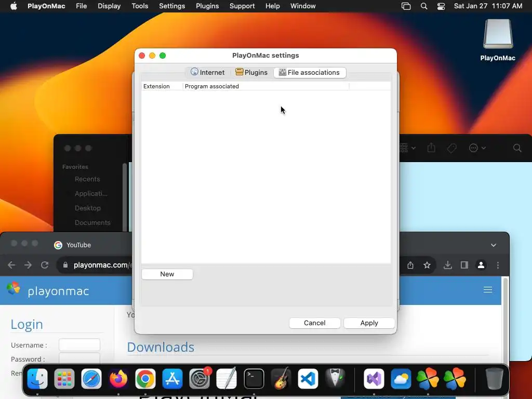Select the File associations tab

coord(310,72)
